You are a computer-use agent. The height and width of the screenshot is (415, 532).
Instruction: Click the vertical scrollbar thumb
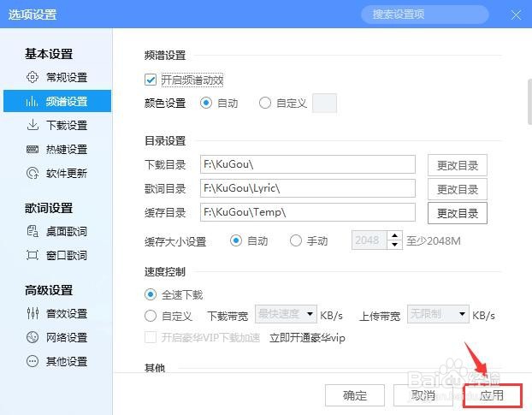[x=529, y=102]
